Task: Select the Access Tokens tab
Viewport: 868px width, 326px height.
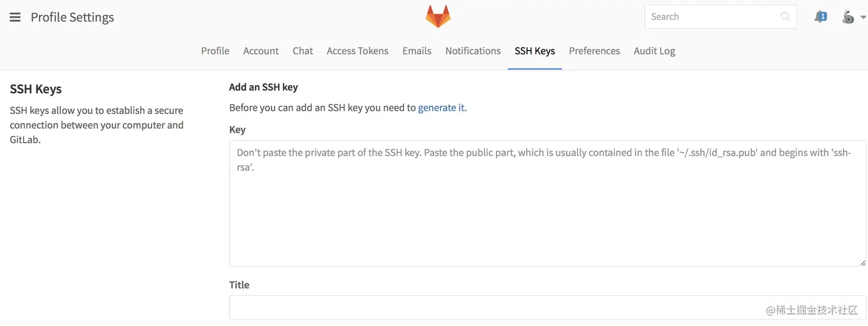Action: [x=357, y=51]
